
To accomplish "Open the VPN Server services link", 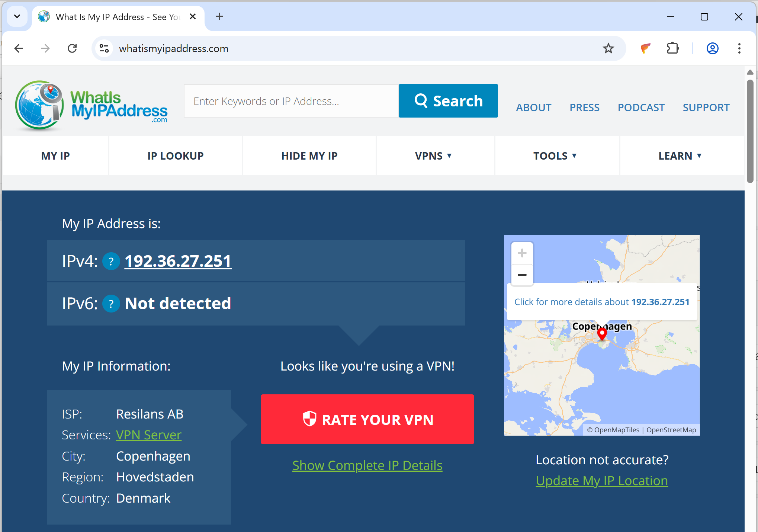I will point(148,435).
